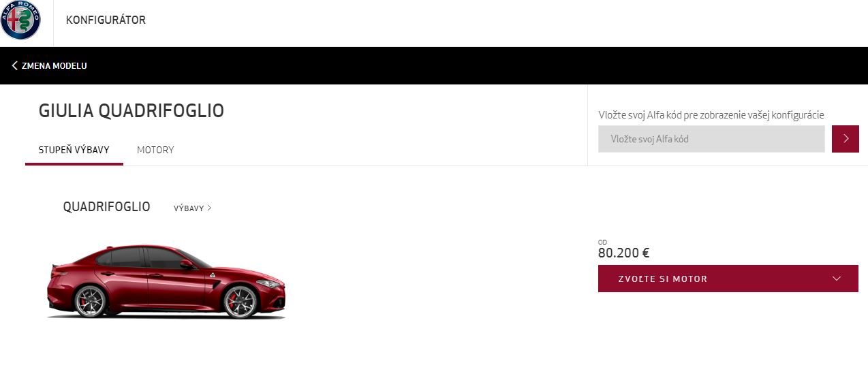
Task: Click the 80.200 € price
Action: click(623, 253)
